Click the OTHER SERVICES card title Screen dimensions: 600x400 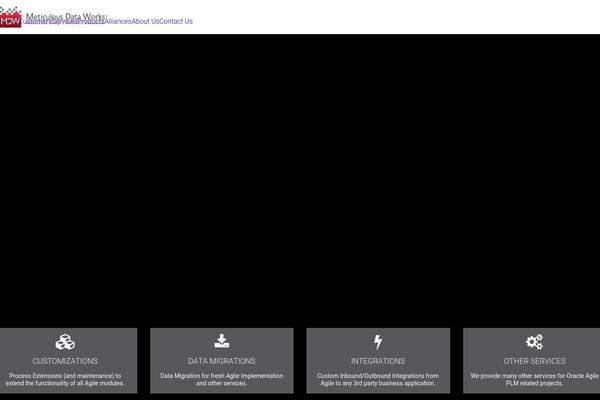(x=534, y=361)
